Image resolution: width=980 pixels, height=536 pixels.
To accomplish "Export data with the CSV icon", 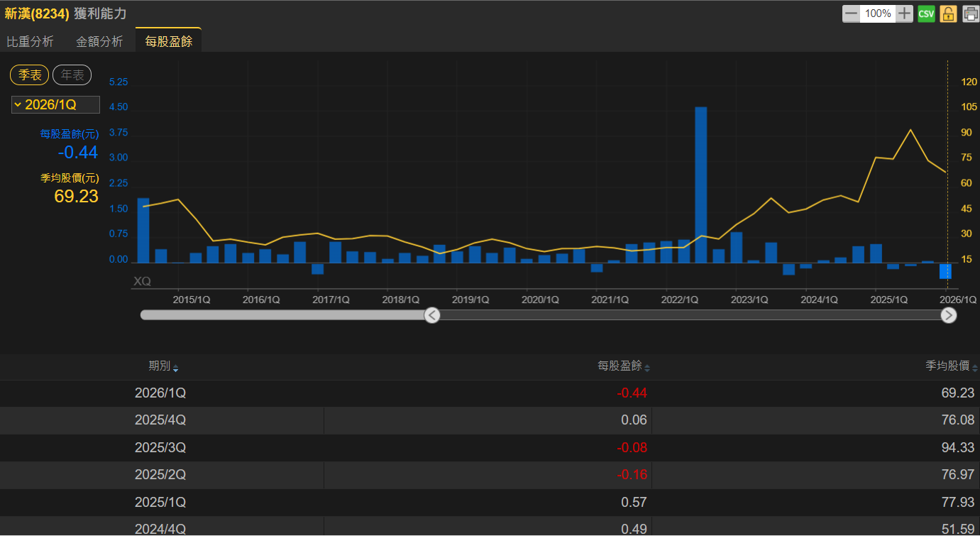I will click(926, 13).
